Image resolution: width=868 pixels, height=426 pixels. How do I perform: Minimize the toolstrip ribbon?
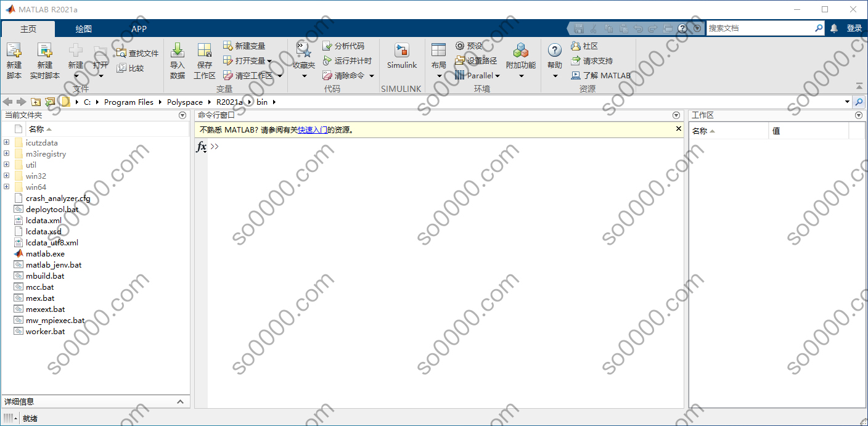(x=859, y=86)
